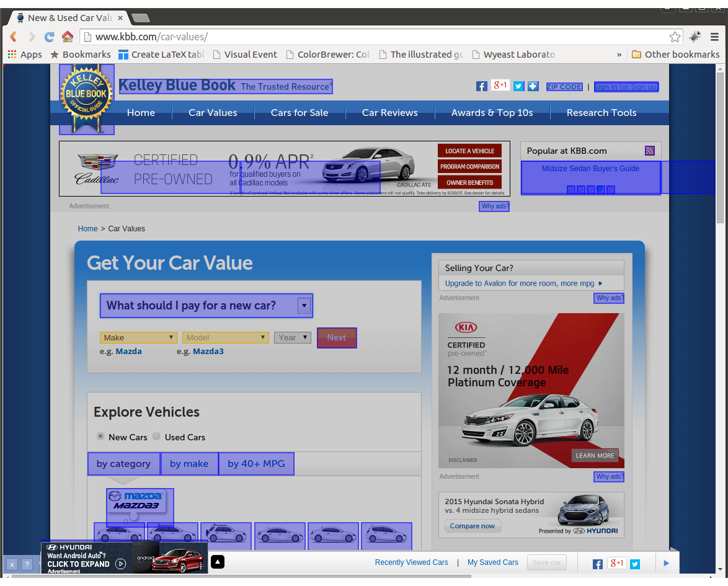Open the Make dropdown
This screenshot has width=728, height=586.
(138, 337)
